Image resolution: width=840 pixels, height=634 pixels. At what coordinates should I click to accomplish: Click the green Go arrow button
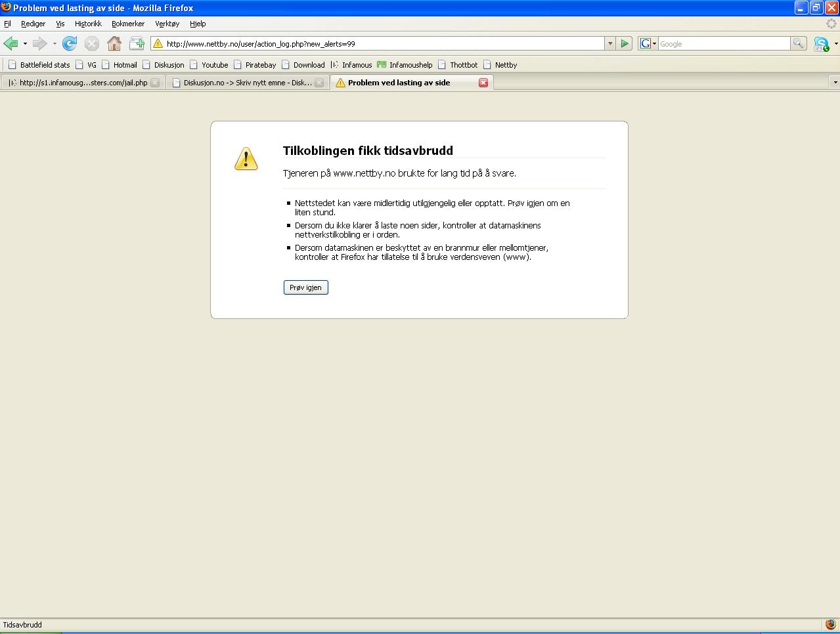tap(625, 43)
